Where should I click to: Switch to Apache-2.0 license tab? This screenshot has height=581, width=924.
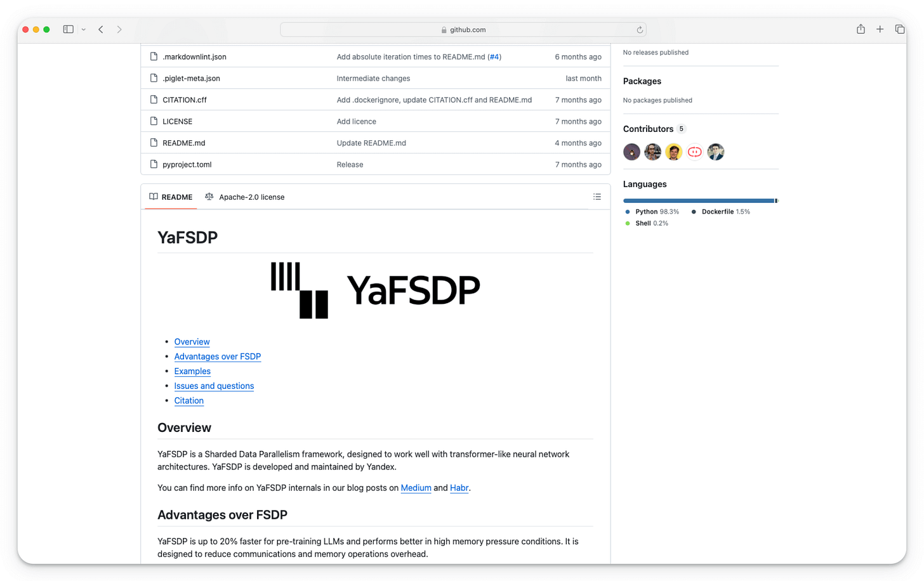coord(244,197)
